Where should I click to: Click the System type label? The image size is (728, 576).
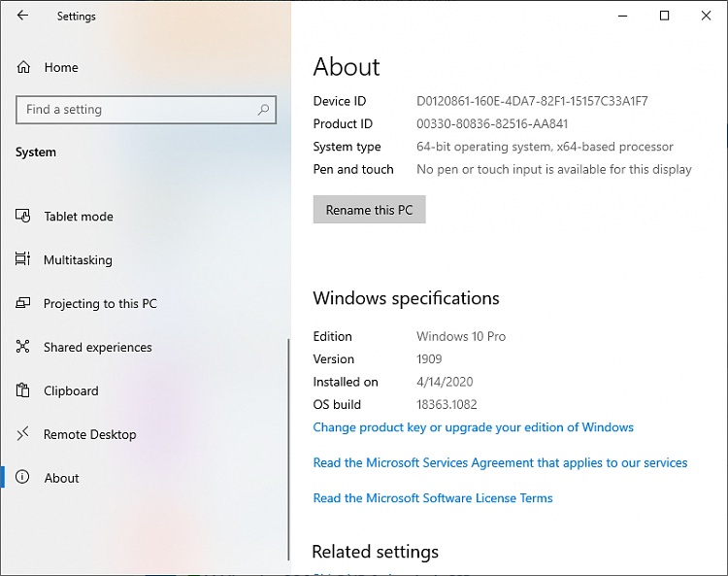click(347, 147)
